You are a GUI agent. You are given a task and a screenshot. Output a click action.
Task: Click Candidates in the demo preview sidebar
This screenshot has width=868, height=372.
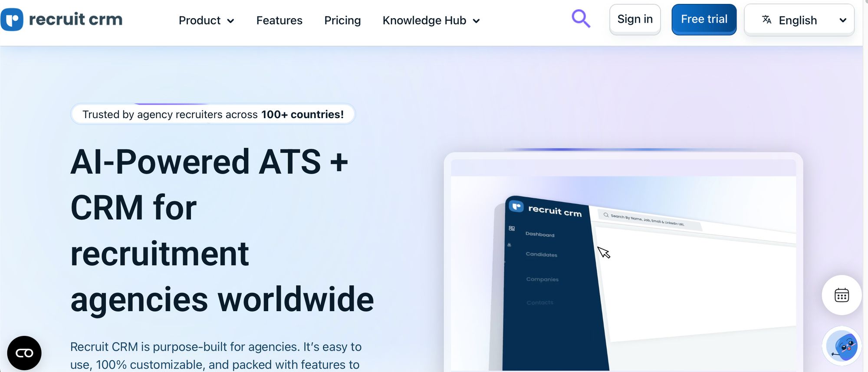coord(541,254)
